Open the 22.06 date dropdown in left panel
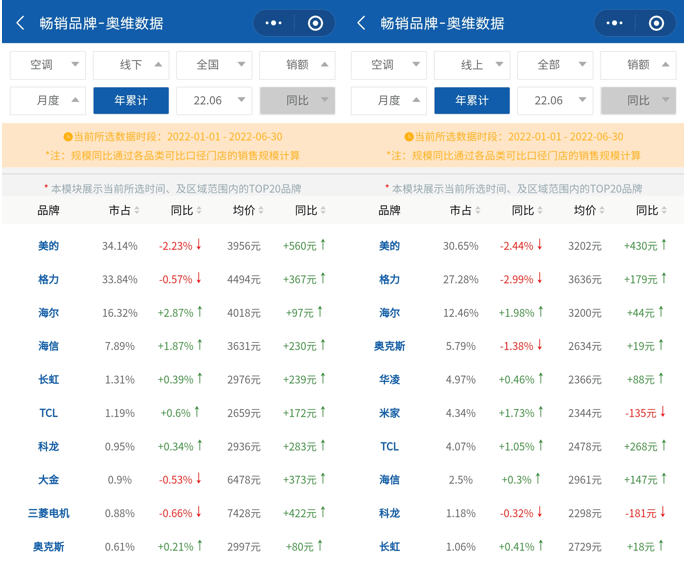This screenshot has height=565, width=692. pyautogui.click(x=214, y=101)
